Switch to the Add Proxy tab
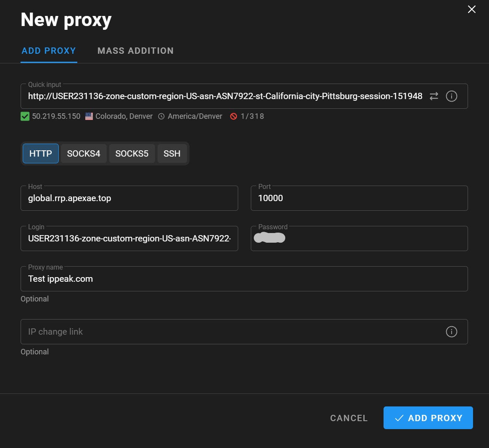Viewport: 489px width, 448px height. 49,51
